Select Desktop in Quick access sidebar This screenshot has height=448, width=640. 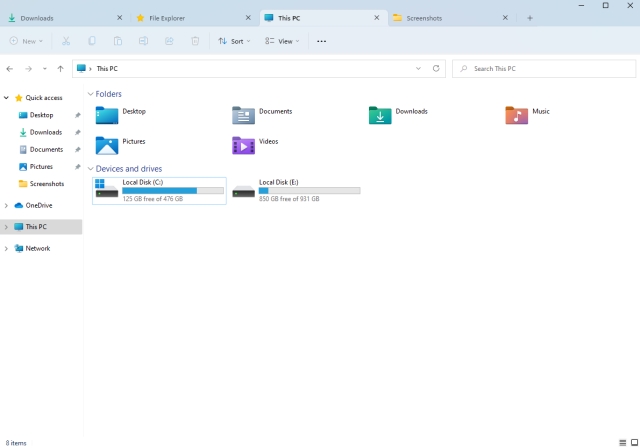coord(41,115)
